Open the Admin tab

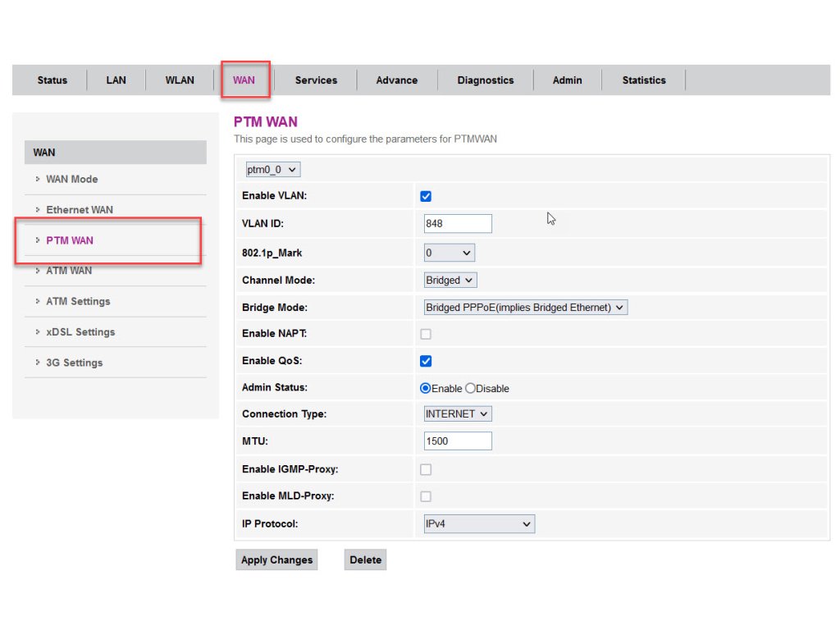pyautogui.click(x=567, y=80)
